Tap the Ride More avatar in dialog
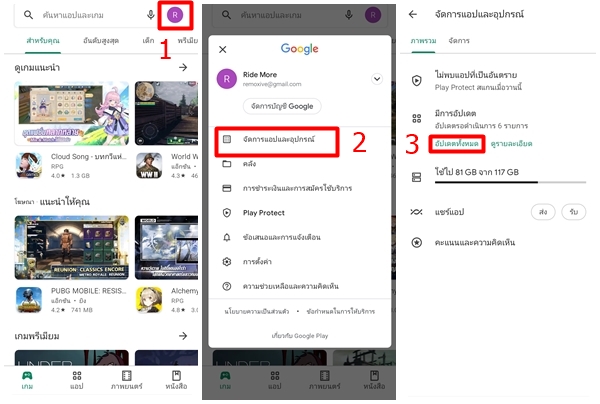 (227, 79)
